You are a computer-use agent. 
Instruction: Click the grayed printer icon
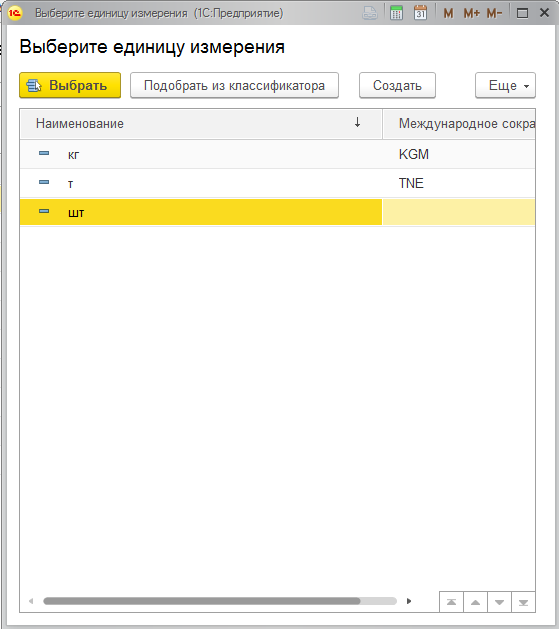click(370, 13)
